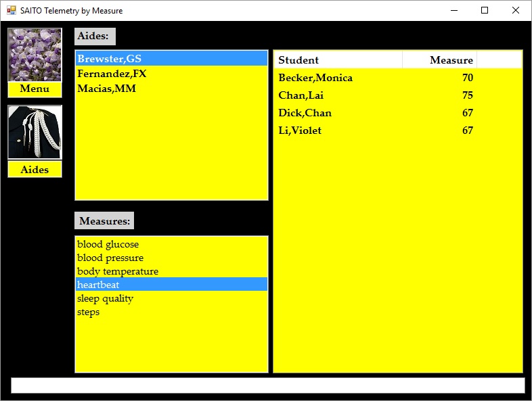Click the app icon in title bar

[x=11, y=11]
